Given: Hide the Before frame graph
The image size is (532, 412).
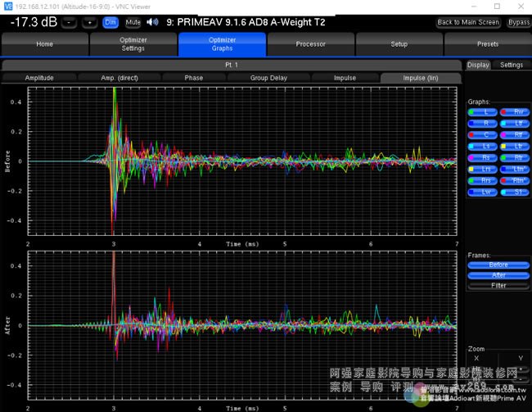Looking at the screenshot, I should 498,265.
